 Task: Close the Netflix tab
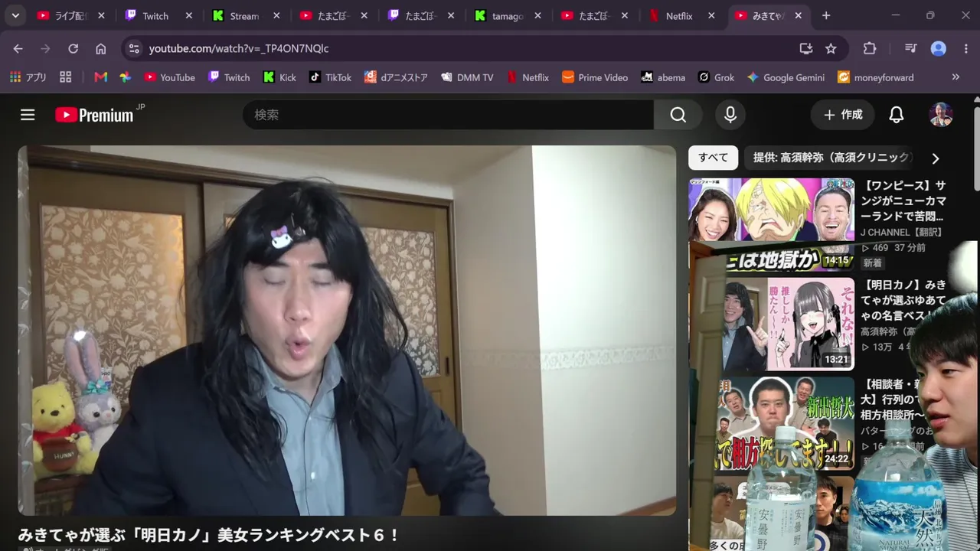click(711, 15)
